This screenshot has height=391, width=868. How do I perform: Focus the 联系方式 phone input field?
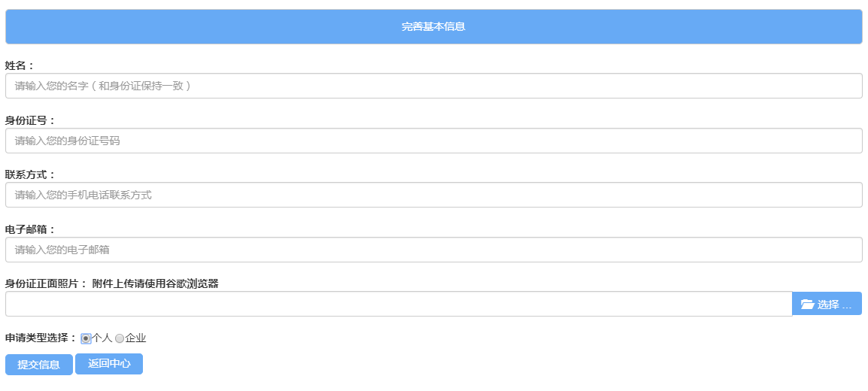434,195
